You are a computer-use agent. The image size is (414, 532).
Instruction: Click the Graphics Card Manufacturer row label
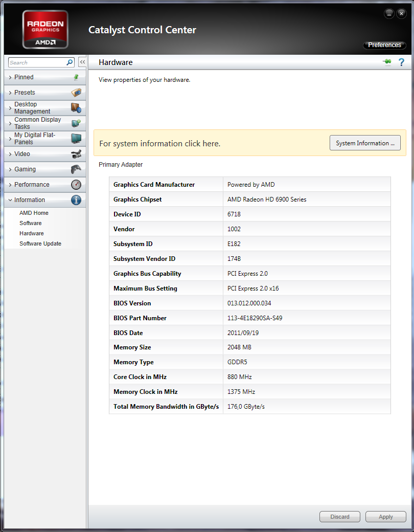(154, 185)
